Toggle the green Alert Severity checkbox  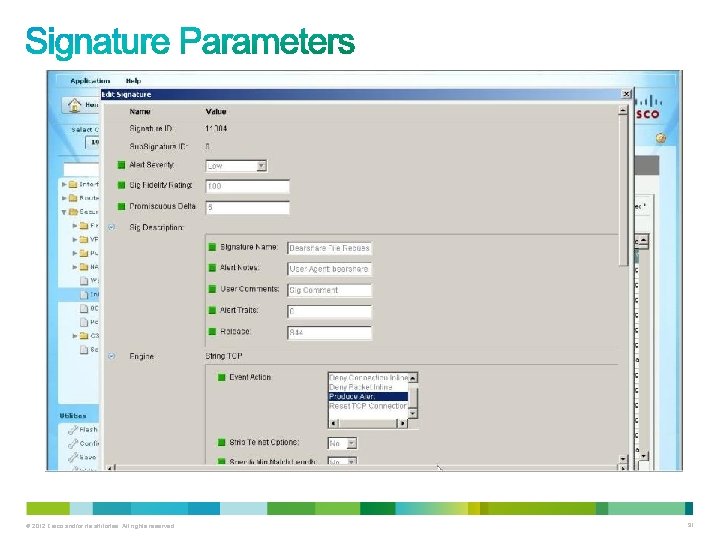[121, 165]
